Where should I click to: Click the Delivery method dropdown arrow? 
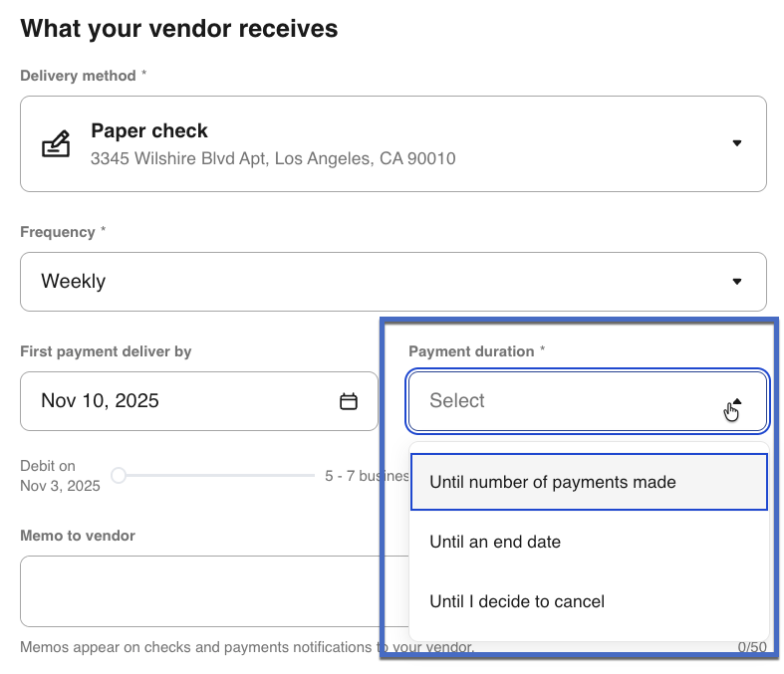coord(736,143)
